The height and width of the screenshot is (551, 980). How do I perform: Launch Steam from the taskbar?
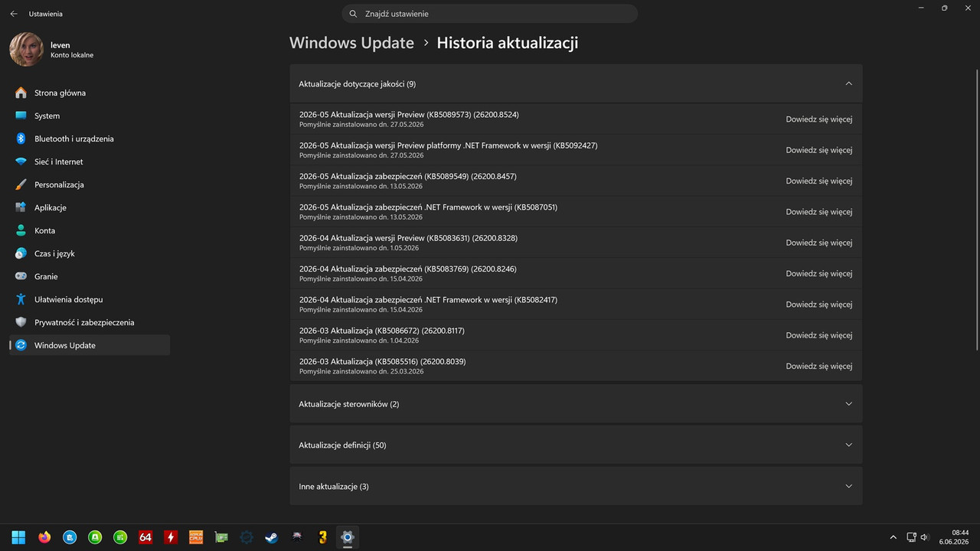coord(272,537)
